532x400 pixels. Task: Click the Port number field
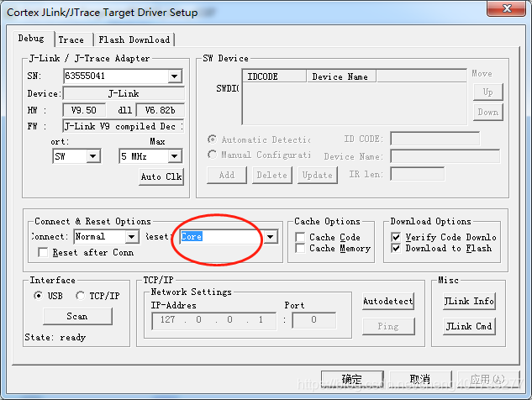314,320
